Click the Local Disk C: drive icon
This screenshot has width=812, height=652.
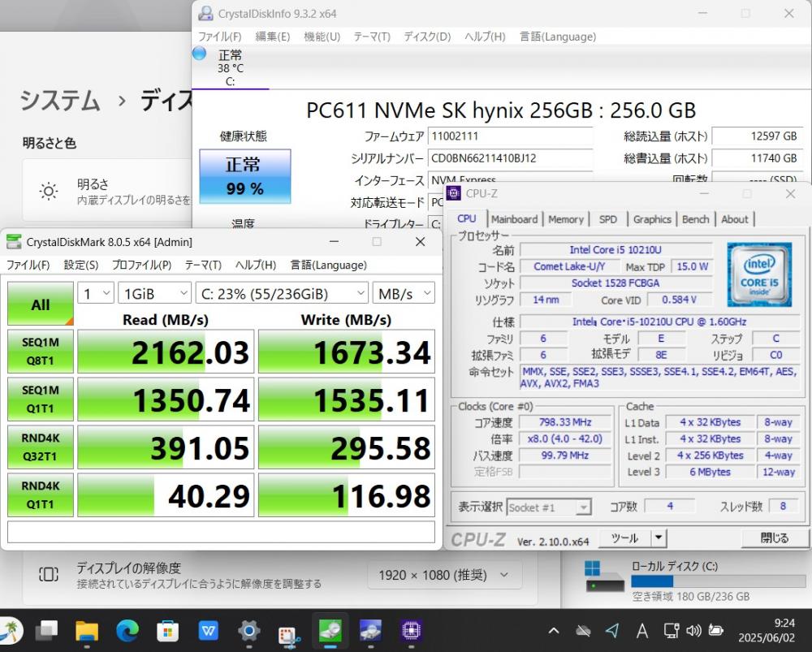pyautogui.click(x=604, y=576)
